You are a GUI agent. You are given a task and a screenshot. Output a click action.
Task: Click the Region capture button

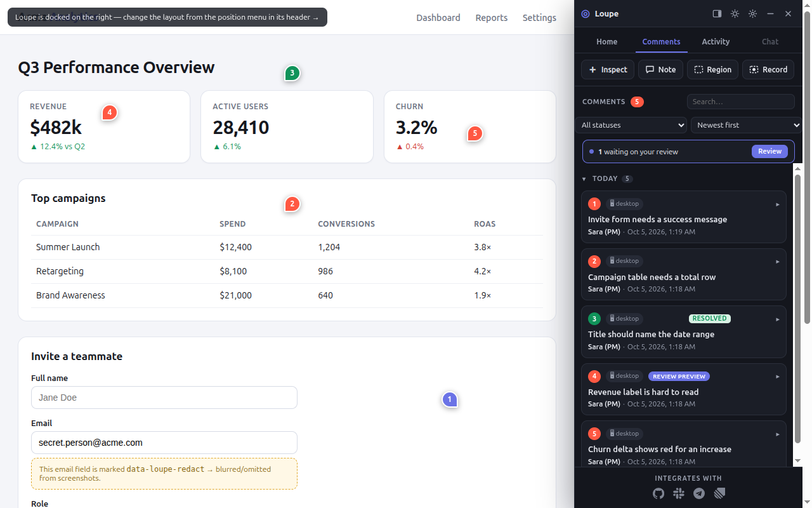(712, 70)
